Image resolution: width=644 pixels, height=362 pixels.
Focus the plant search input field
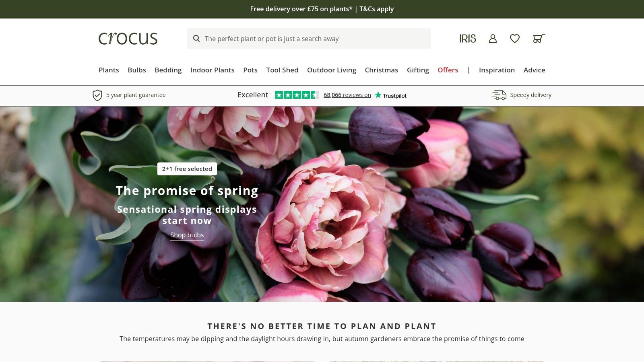click(x=309, y=39)
